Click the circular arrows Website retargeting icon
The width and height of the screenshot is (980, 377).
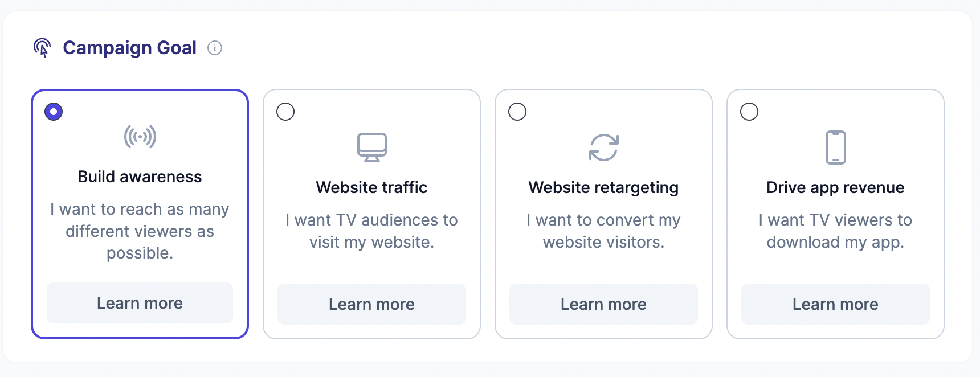[604, 147]
